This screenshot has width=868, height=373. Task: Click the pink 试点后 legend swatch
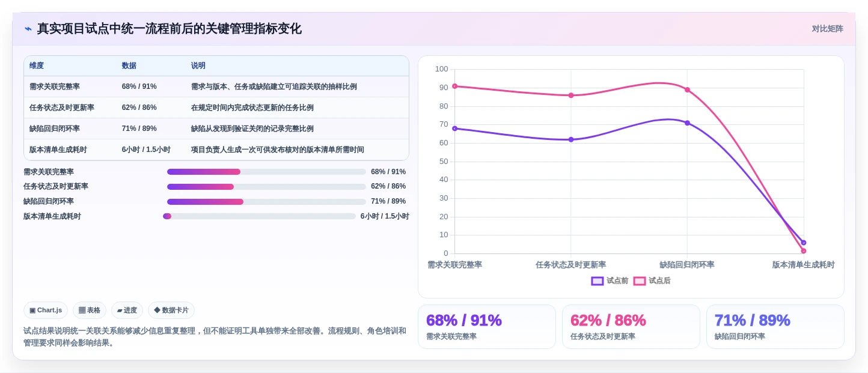click(640, 281)
